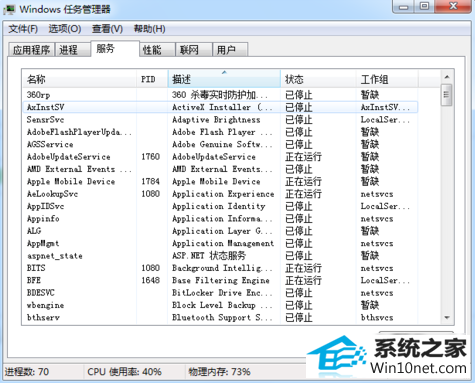Click the scrollbar up arrow
This screenshot has height=383, width=475.
447,77
